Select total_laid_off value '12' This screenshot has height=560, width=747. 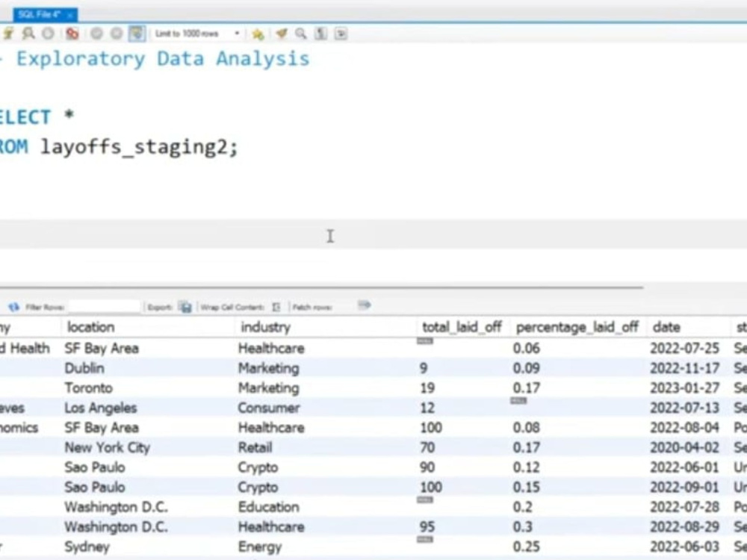click(x=427, y=408)
